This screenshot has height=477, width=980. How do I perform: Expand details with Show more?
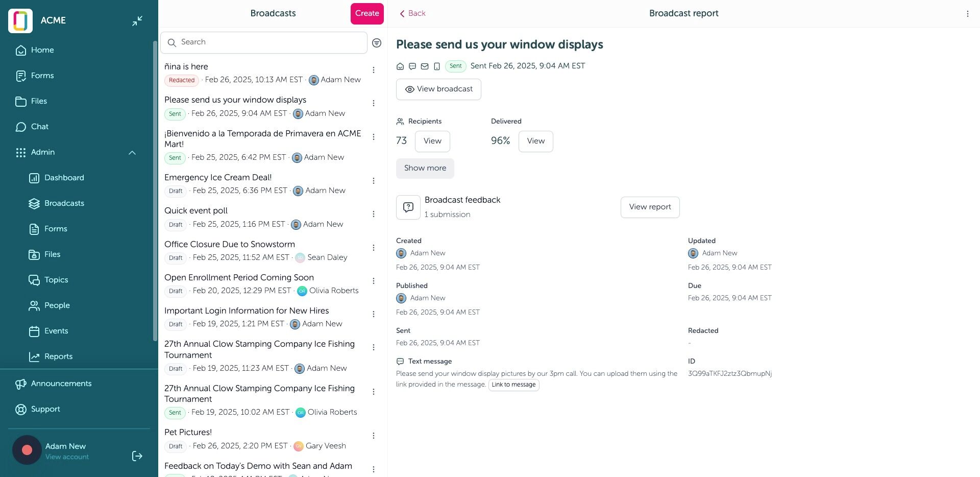tap(425, 168)
